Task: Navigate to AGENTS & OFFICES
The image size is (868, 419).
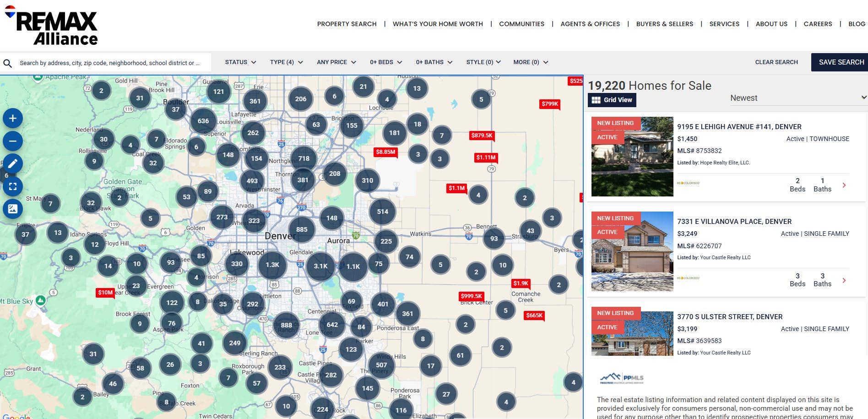Action: coord(590,24)
